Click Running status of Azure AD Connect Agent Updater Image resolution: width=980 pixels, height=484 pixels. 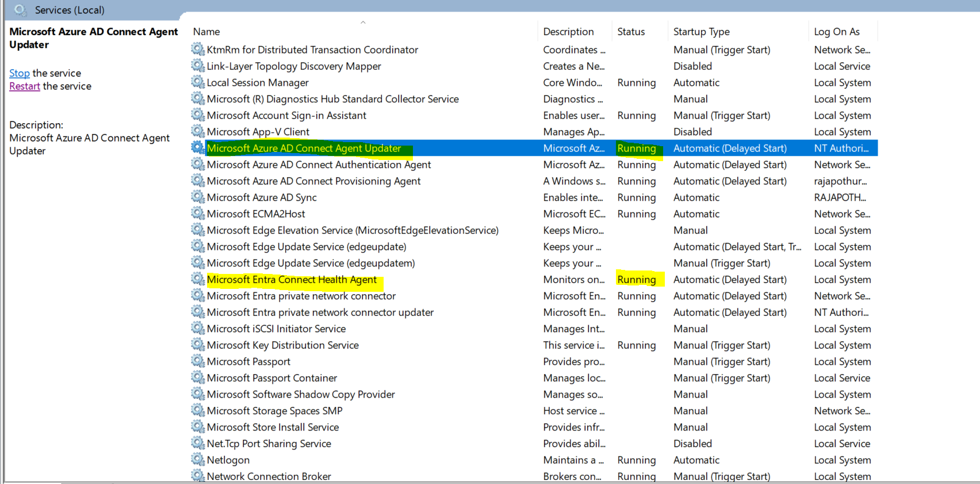pos(637,148)
